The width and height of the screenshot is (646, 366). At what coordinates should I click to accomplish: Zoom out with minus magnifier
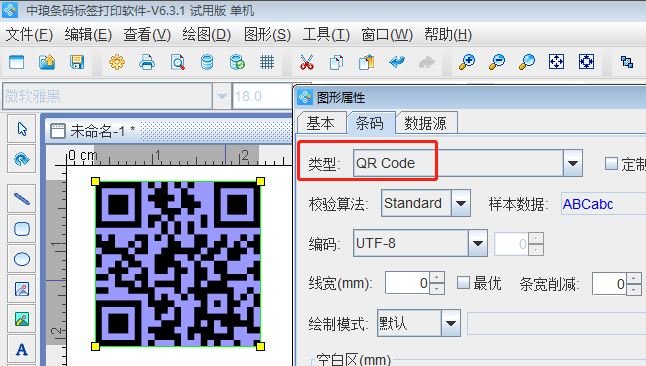[x=497, y=62]
